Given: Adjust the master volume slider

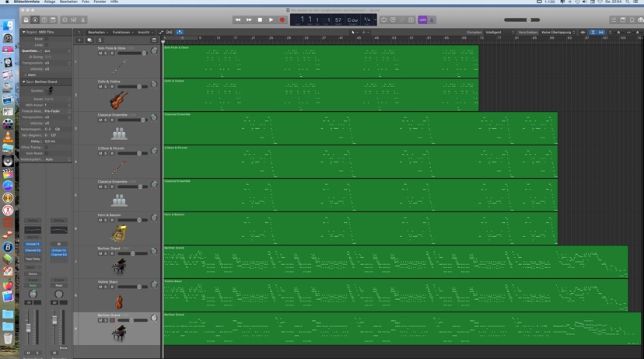Looking at the screenshot, I should [x=522, y=19].
